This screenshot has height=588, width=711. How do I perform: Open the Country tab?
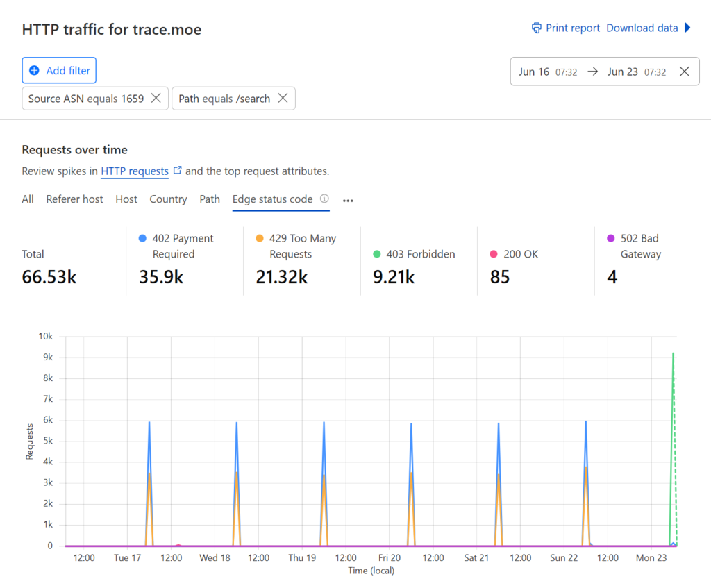168,199
